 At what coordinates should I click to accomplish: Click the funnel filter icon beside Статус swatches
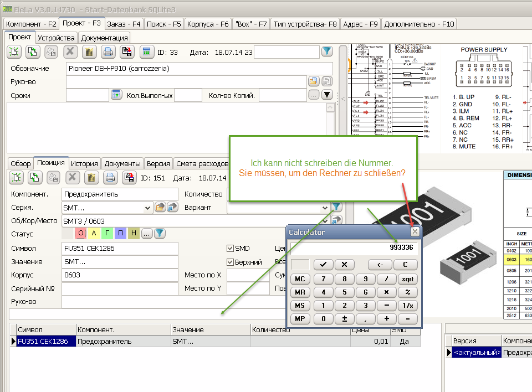[x=160, y=233]
